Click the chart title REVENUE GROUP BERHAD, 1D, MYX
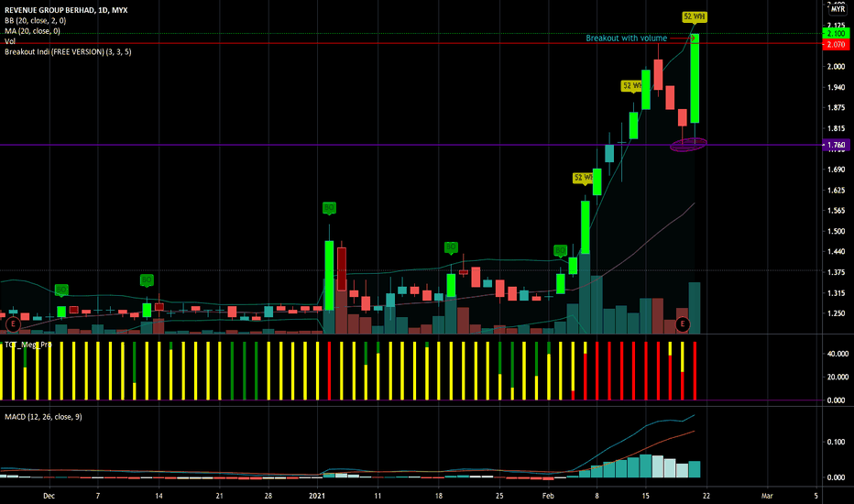This screenshot has width=854, height=504. [x=66, y=10]
